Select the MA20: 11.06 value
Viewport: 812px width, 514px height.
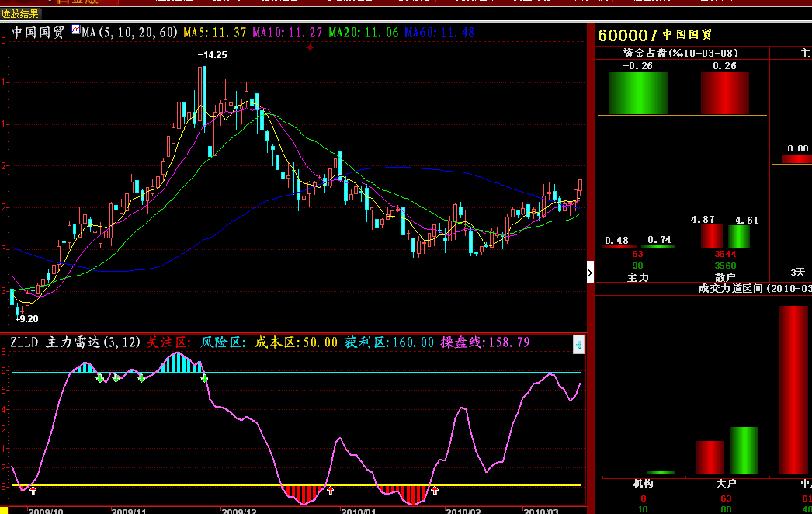click(x=363, y=33)
